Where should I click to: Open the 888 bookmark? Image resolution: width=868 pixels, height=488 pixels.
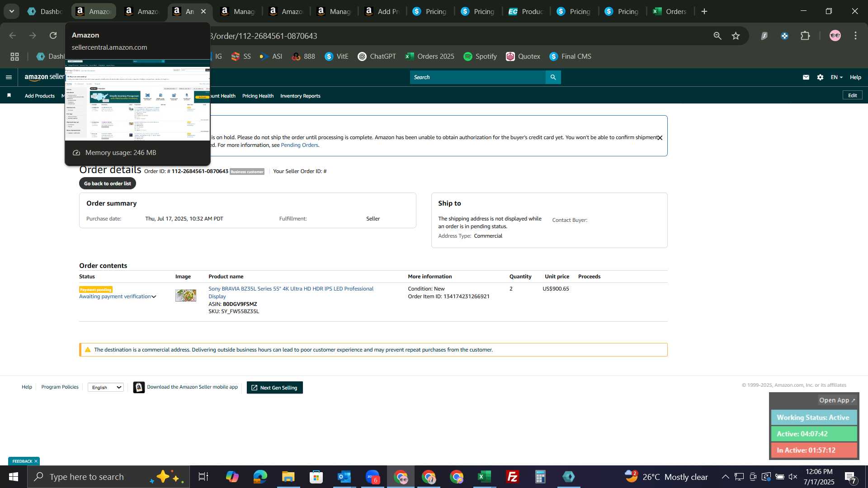(x=303, y=56)
